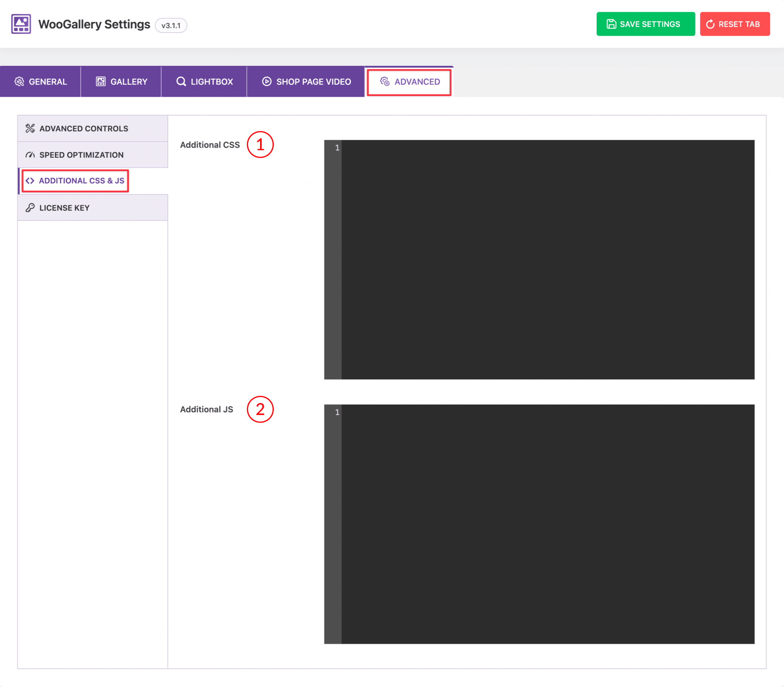The height and width of the screenshot is (687, 784).
Task: Click the WooGallery logo icon
Action: pyautogui.click(x=20, y=24)
